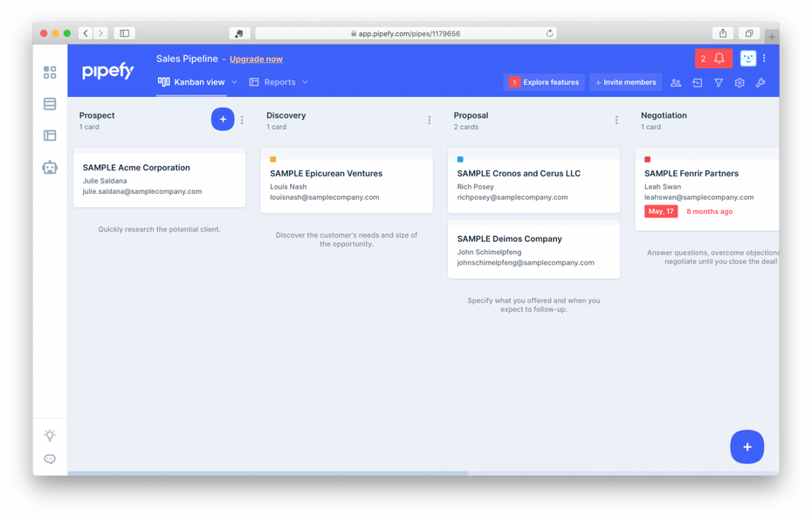Open SAMPLE Cronos and Cerus LLC card
Viewport: 812px width, 519px height.
533,181
